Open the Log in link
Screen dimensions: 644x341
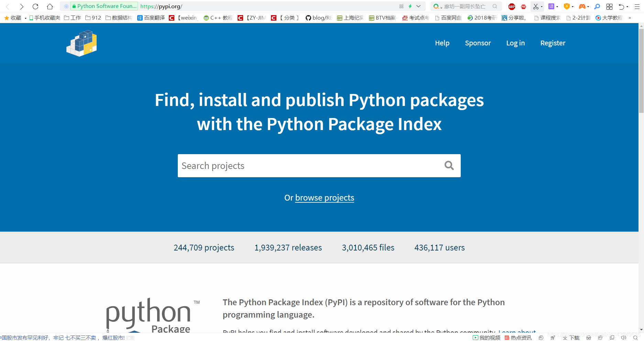coord(515,43)
